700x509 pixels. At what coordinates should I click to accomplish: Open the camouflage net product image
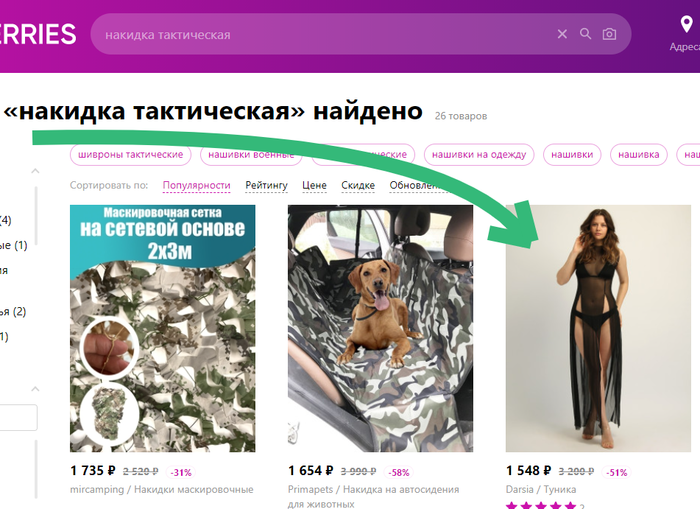[x=162, y=328]
